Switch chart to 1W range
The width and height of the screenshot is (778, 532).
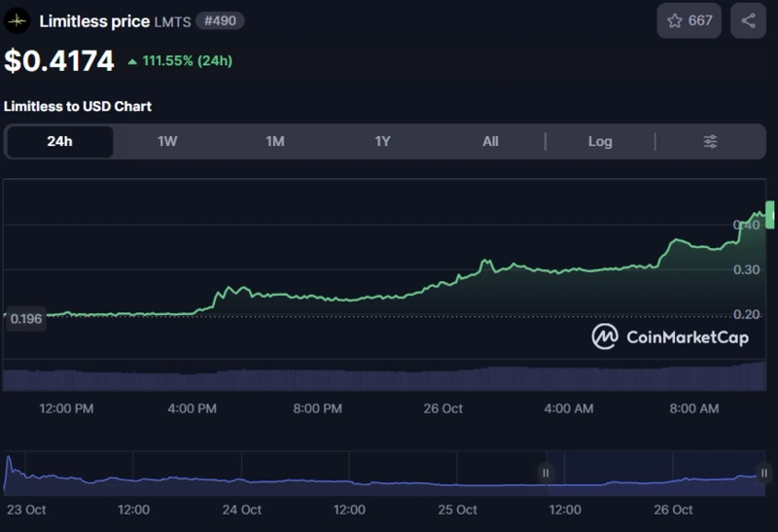click(167, 142)
